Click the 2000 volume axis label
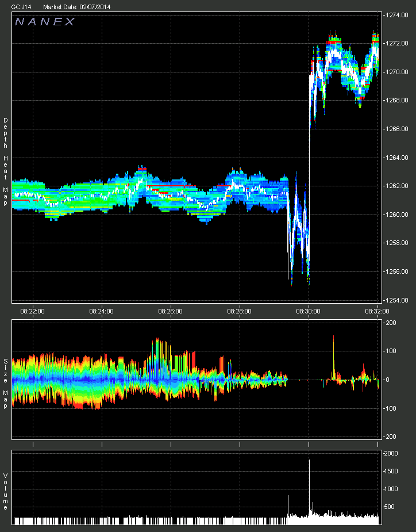416x532 pixels. pyautogui.click(x=391, y=453)
